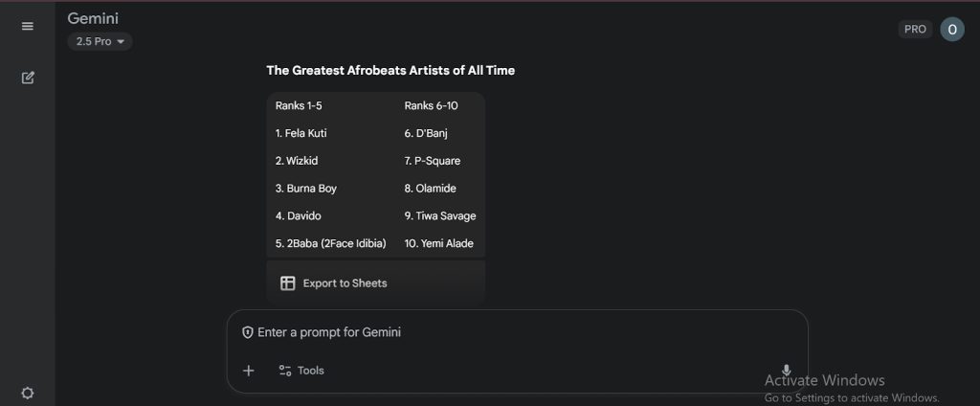Image resolution: width=980 pixels, height=406 pixels.
Task: Click the PRO badge
Action: click(915, 30)
